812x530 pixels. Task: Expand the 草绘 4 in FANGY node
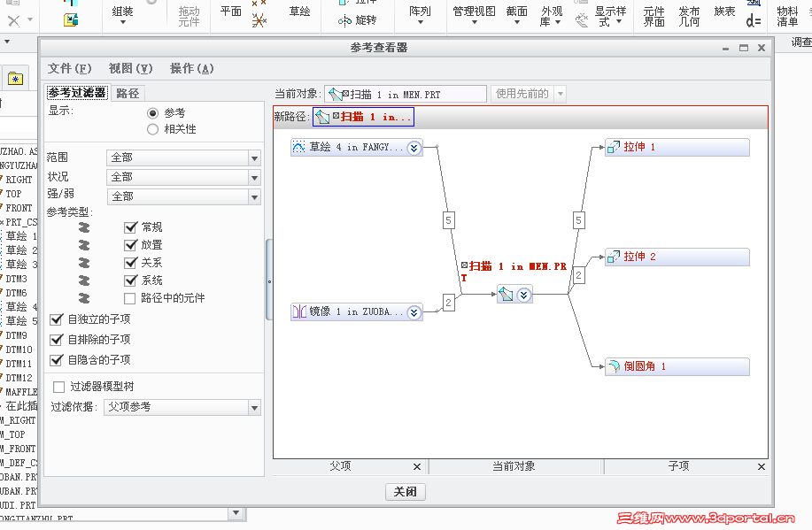(x=414, y=148)
